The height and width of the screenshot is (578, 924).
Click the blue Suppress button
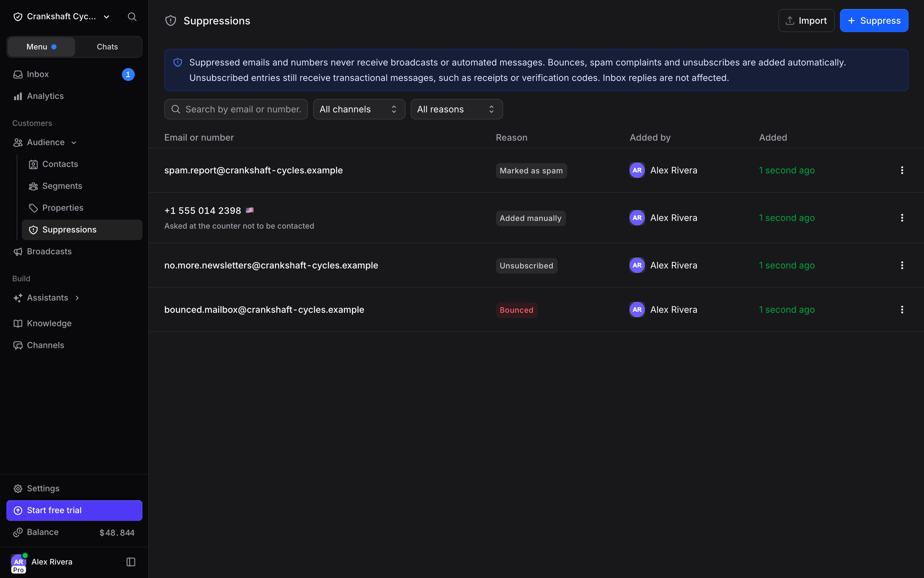874,21
